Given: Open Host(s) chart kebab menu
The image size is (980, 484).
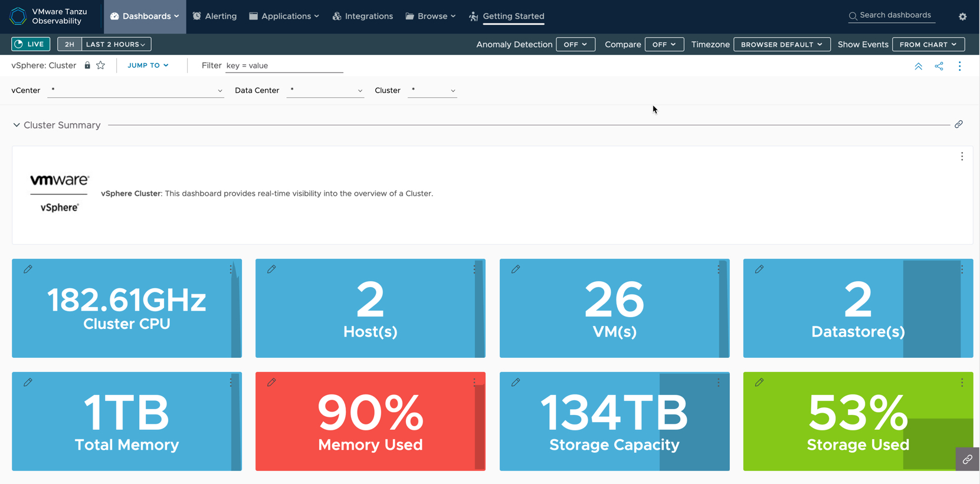Looking at the screenshot, I should point(474,269).
